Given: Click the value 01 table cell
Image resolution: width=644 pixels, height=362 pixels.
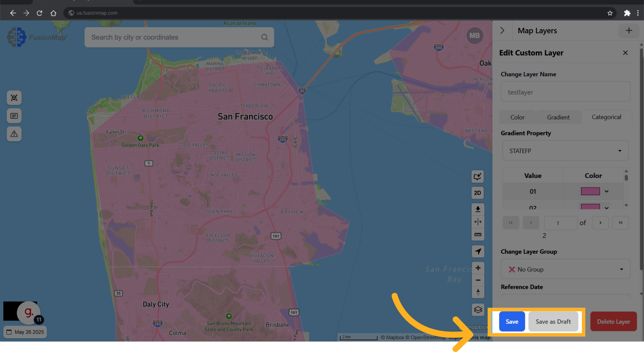Looking at the screenshot, I should [x=533, y=191].
